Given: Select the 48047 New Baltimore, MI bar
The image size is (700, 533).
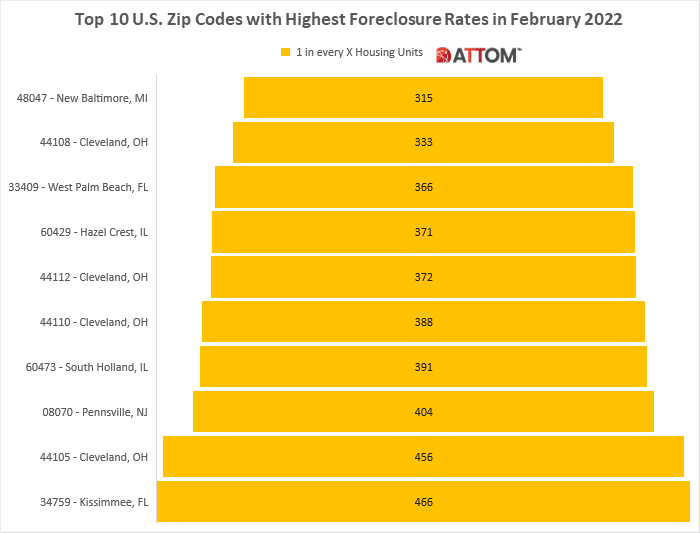Looking at the screenshot, I should (423, 98).
